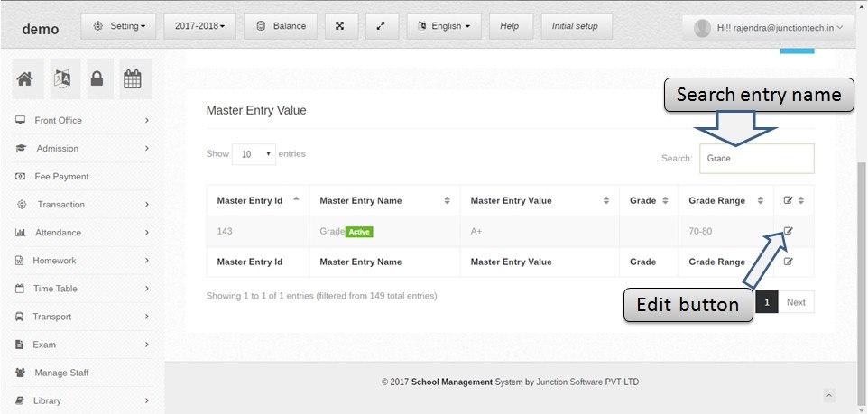Click the diagonal expand arrows toolbar button
This screenshot has height=414, width=868.
pyautogui.click(x=380, y=26)
